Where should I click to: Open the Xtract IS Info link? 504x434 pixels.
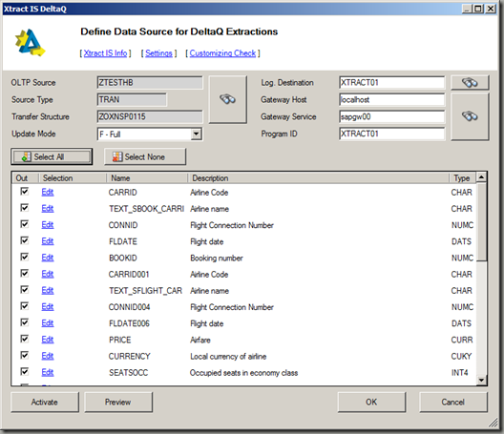[x=105, y=53]
